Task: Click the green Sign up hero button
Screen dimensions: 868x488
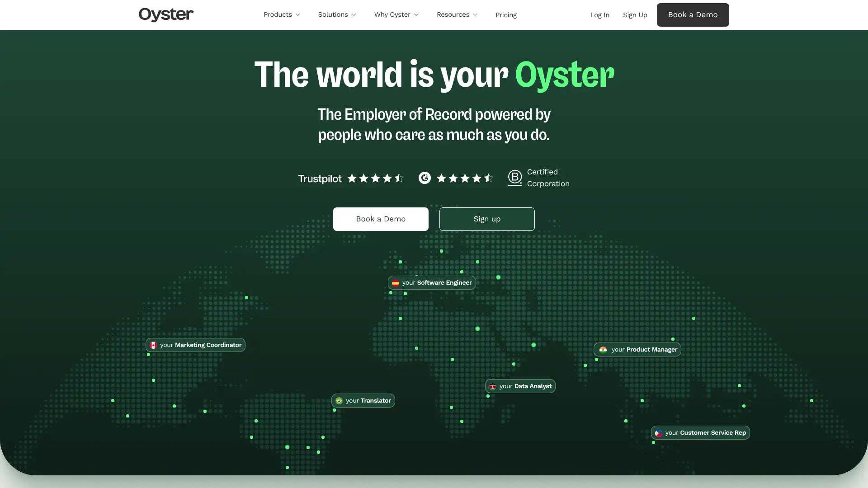Action: point(487,219)
